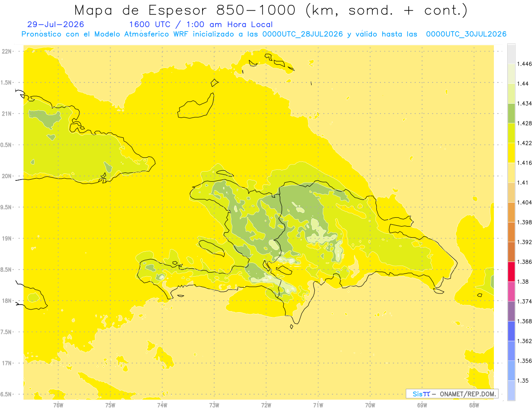Click the dark orange swatch between 1.386 and 1.392

click(x=511, y=252)
